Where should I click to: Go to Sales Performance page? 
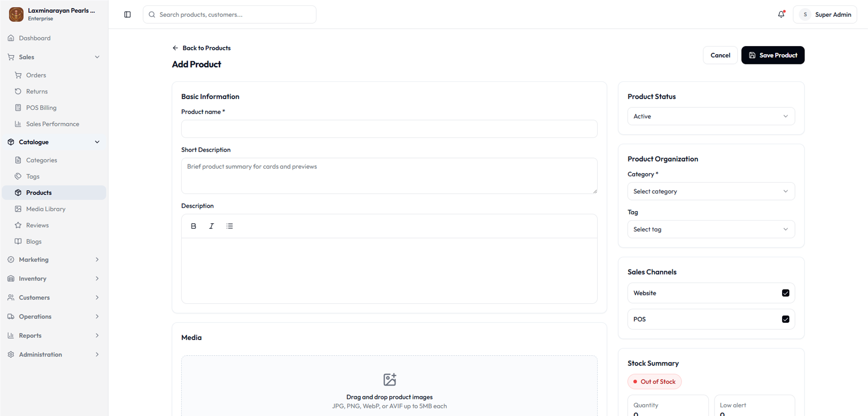coord(54,124)
